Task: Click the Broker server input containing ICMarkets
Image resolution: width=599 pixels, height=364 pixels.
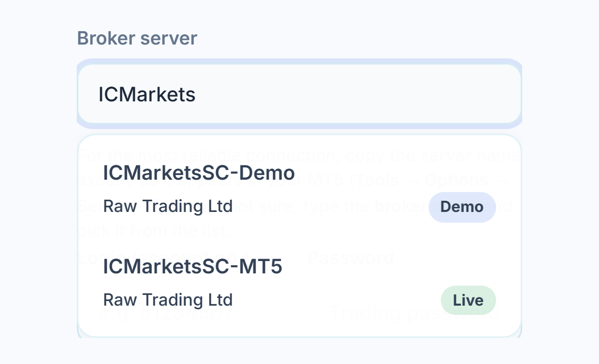Action: tap(299, 94)
